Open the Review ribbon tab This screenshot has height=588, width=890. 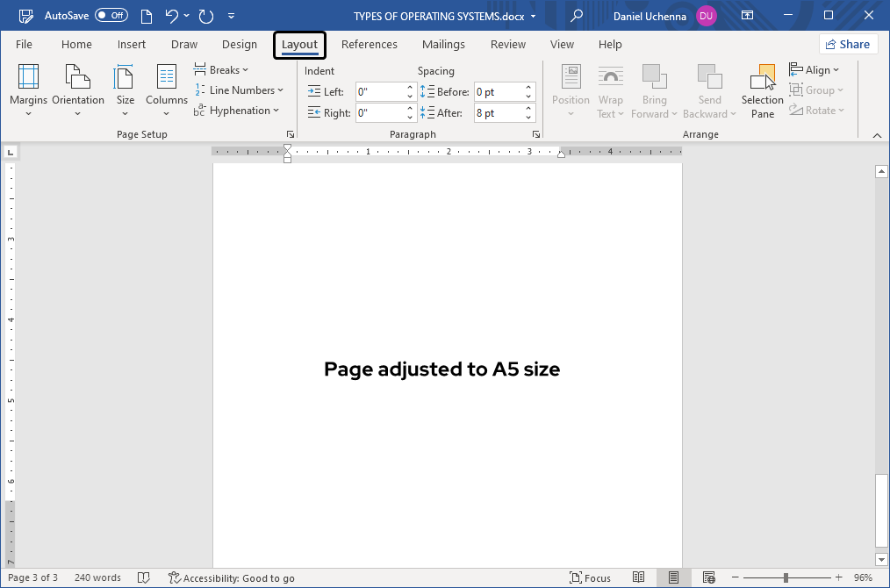507,44
